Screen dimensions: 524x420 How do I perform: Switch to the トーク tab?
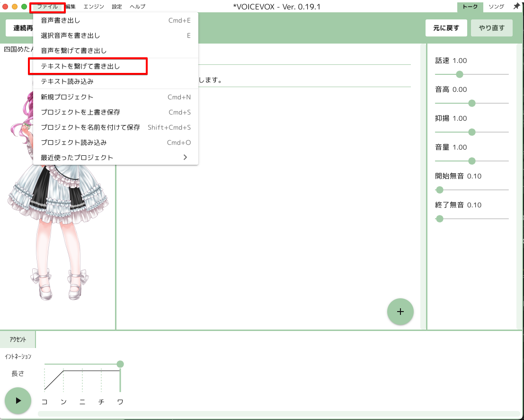click(470, 6)
